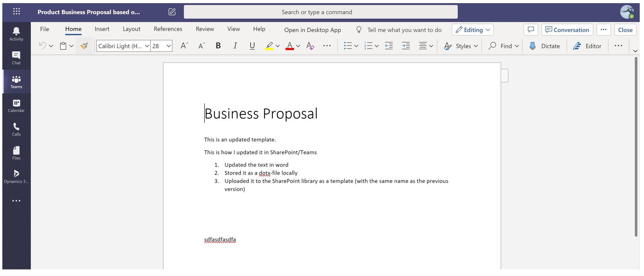Click the red font color swatch
The width and height of the screenshot is (644, 276).
[290, 46]
